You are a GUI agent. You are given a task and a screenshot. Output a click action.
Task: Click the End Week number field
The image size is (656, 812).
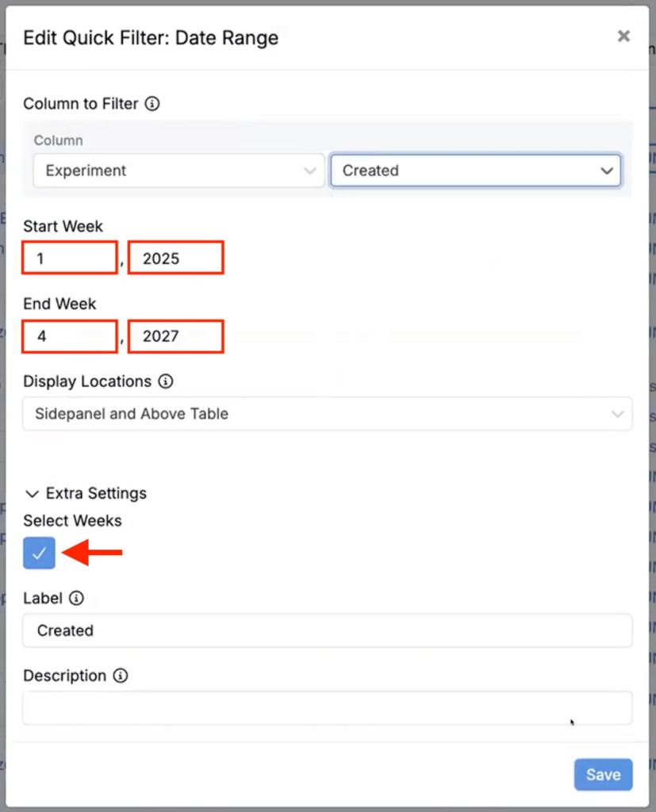[x=70, y=336]
